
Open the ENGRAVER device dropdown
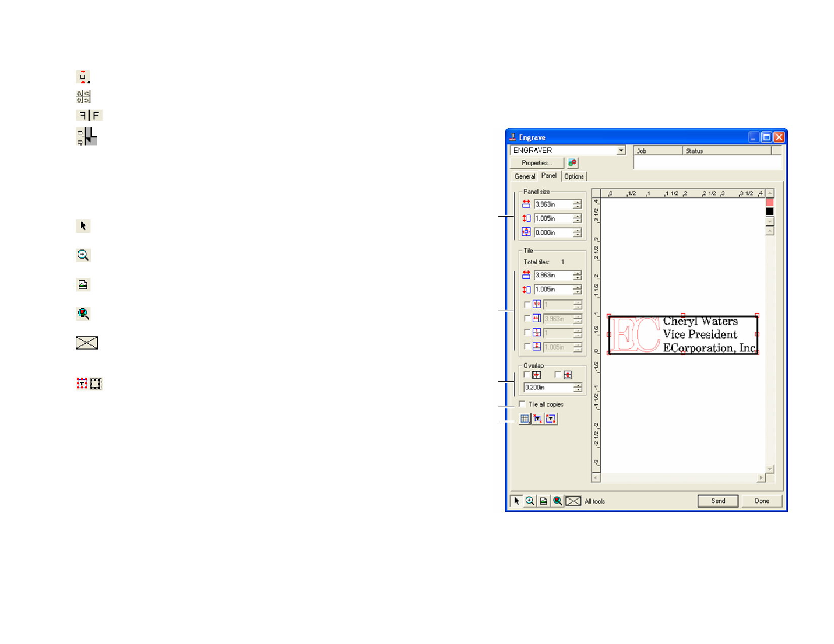pyautogui.click(x=621, y=151)
